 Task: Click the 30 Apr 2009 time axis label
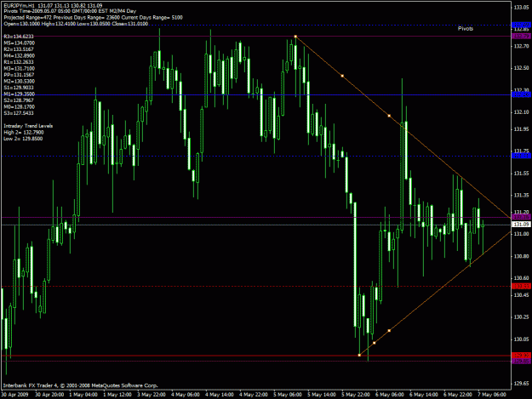(14, 395)
